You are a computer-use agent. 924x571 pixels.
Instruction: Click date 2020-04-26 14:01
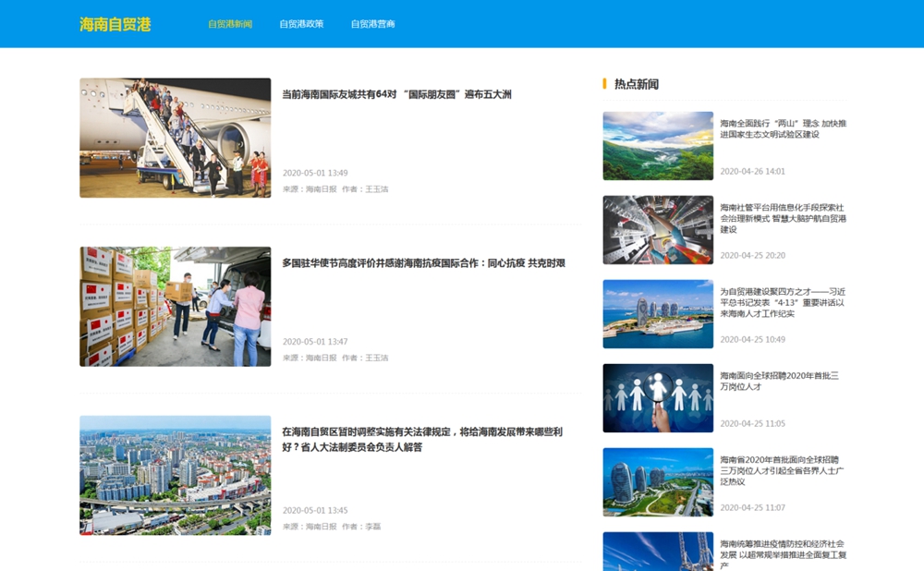click(x=752, y=172)
